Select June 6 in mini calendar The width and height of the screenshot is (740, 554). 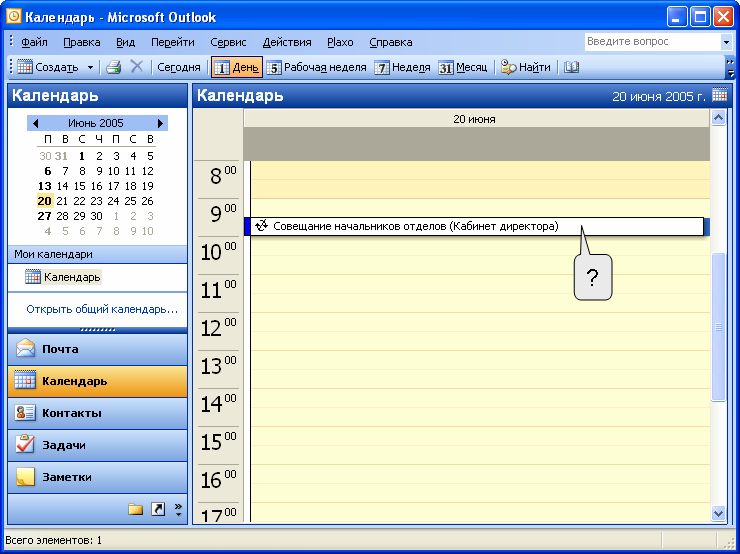[x=48, y=171]
